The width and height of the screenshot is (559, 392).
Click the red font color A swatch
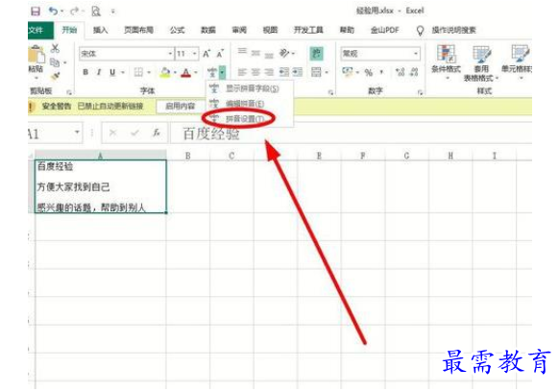point(185,73)
